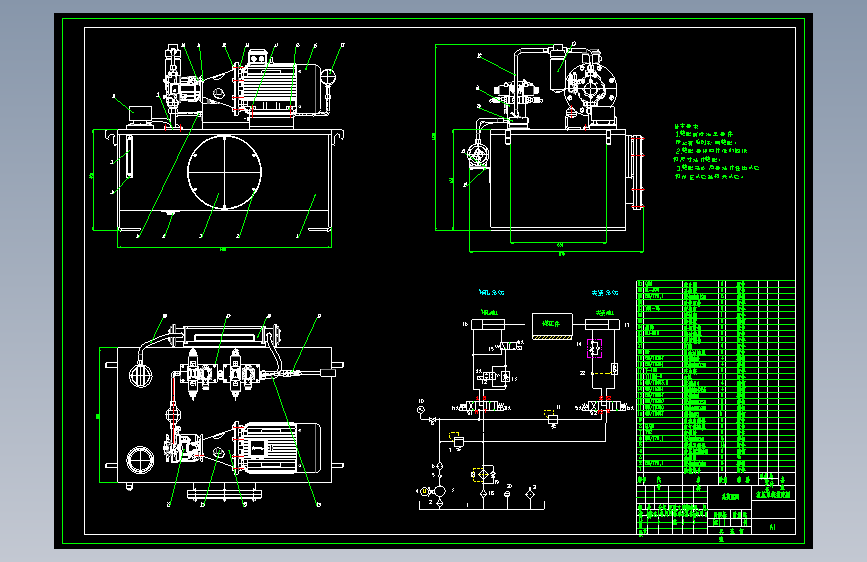Select the right cyan heading above the schematic
The image size is (867, 562).
(x=605, y=293)
